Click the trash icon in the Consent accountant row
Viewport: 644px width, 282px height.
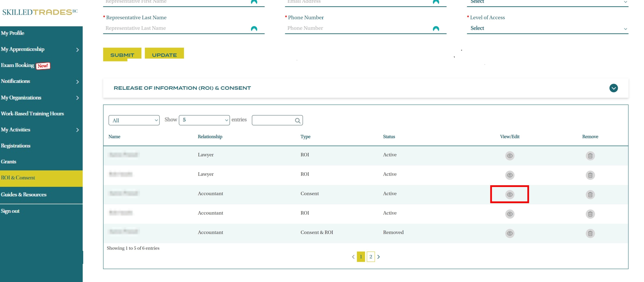click(x=590, y=194)
